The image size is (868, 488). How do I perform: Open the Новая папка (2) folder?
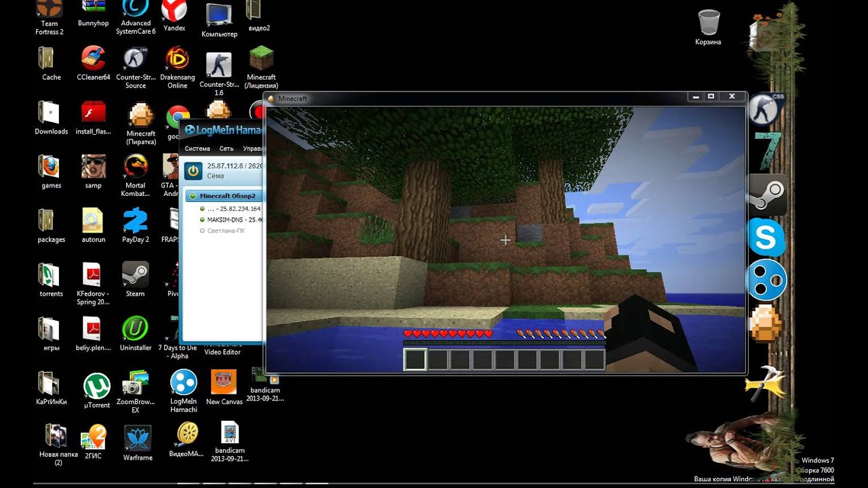[x=58, y=445]
